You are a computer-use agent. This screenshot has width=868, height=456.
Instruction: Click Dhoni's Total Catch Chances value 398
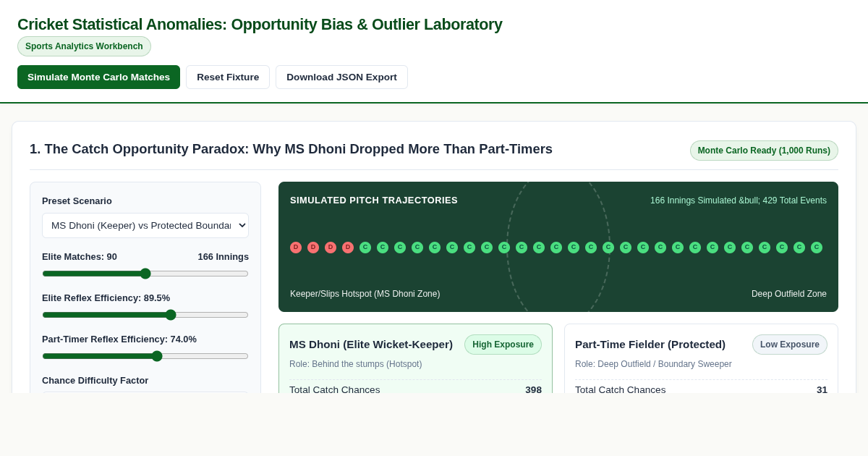[x=533, y=389]
